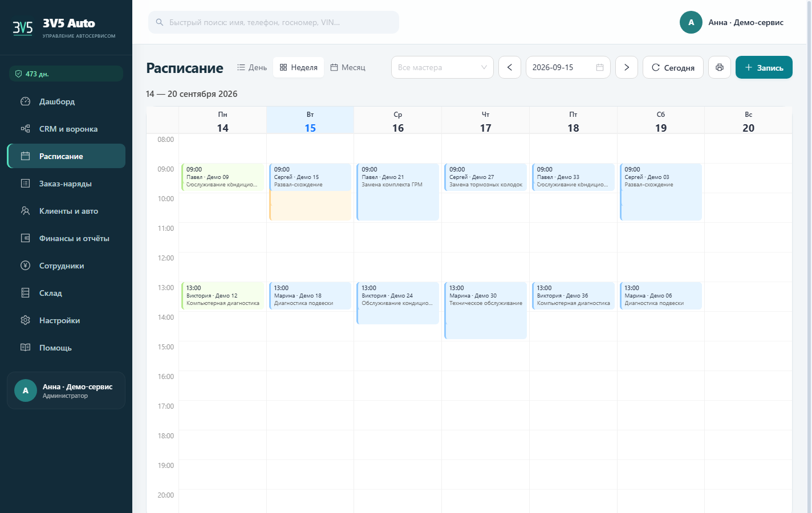Image resolution: width=812 pixels, height=513 pixels.
Task: Focus the quick search field
Action: coord(274,22)
